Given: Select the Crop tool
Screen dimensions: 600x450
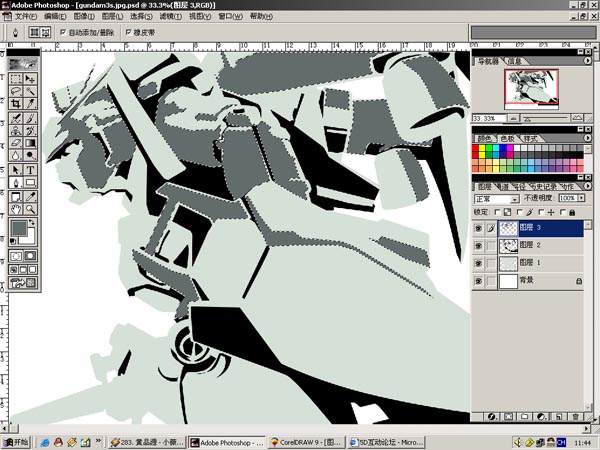Looking at the screenshot, I should point(16,103).
